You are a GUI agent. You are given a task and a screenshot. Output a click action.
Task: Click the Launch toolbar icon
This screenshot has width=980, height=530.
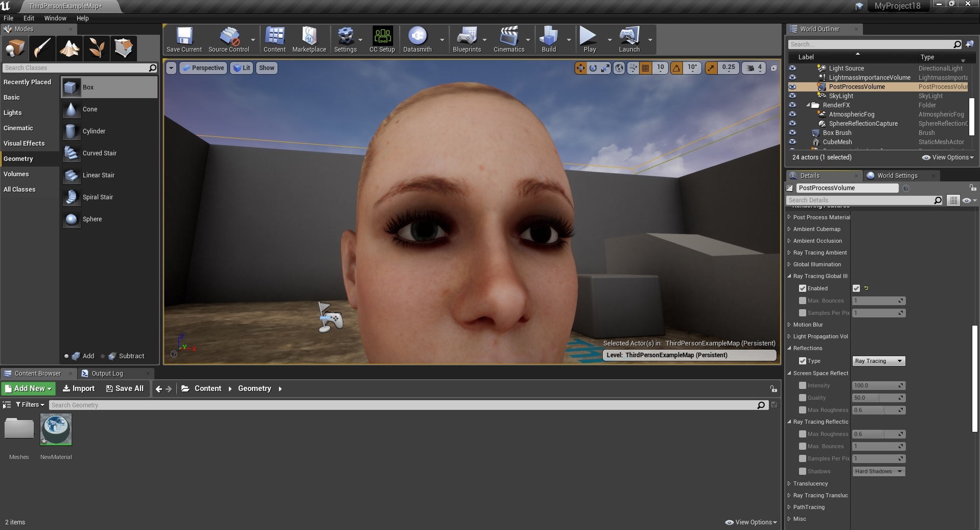pos(629,40)
